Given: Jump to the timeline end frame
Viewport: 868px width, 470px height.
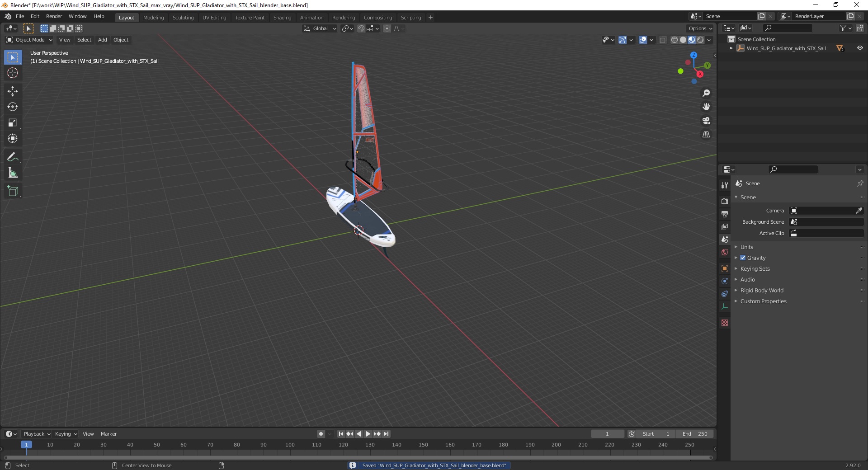Looking at the screenshot, I should (386, 434).
